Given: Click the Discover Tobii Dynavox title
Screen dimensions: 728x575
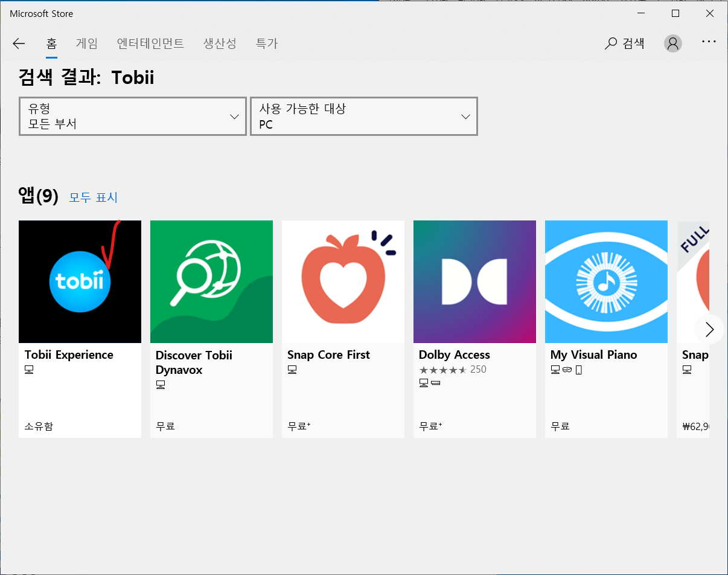Looking at the screenshot, I should [x=194, y=362].
